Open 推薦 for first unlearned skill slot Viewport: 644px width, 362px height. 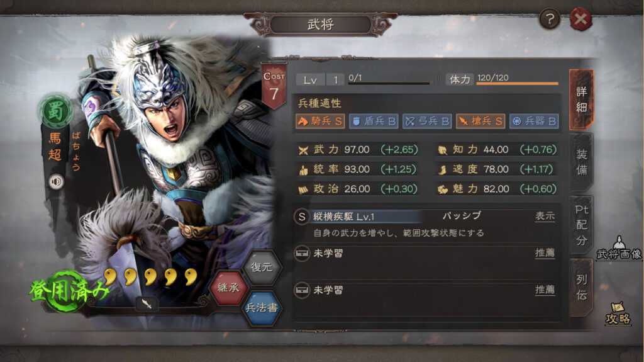545,253
